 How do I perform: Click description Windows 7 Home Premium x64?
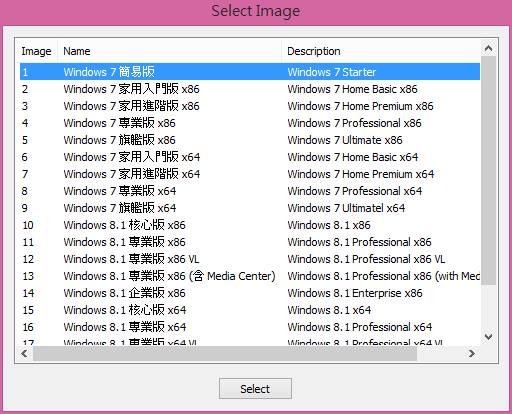pos(361,174)
